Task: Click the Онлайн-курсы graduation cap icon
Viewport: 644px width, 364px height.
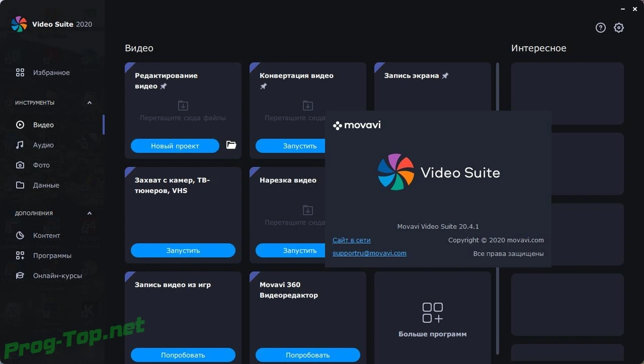Action: pyautogui.click(x=20, y=276)
